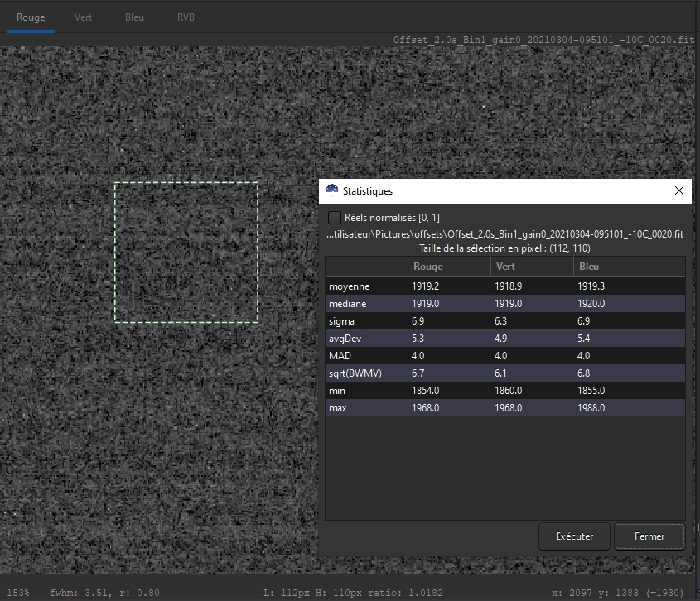Click the Fermer button
The height and width of the screenshot is (601, 700).
[x=649, y=536]
